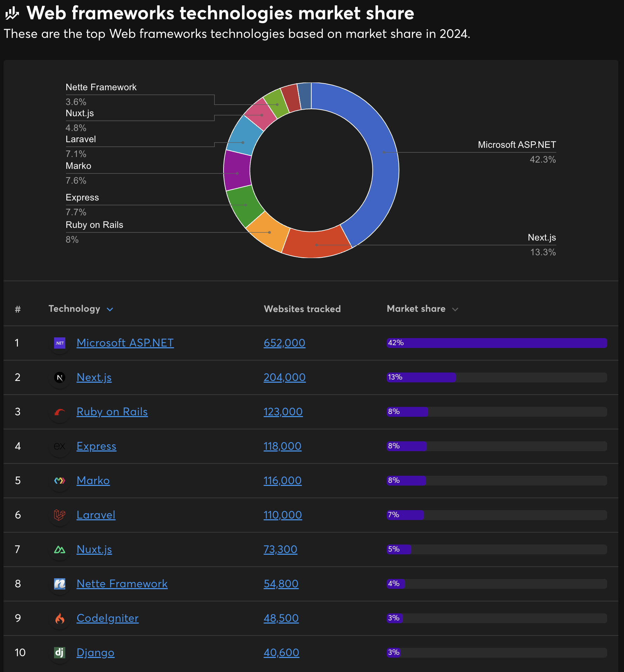This screenshot has width=624, height=672.
Task: Click the Ruby on Rails chart label
Action: pyautogui.click(x=94, y=225)
